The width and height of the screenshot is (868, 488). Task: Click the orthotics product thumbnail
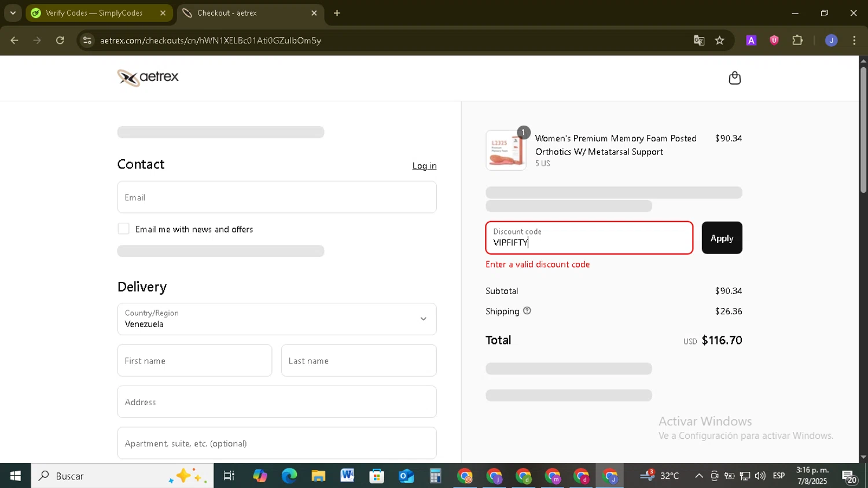[x=506, y=151]
